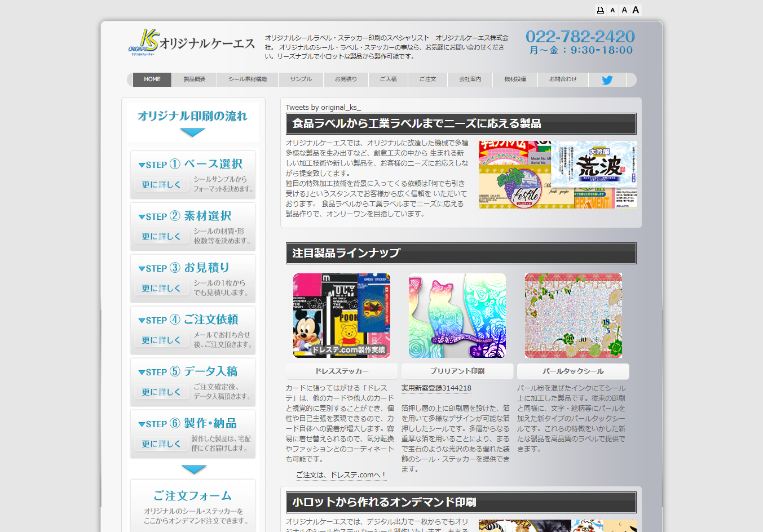Open the Twitter bird icon in the navigation bar
This screenshot has width=763, height=532.
[607, 79]
